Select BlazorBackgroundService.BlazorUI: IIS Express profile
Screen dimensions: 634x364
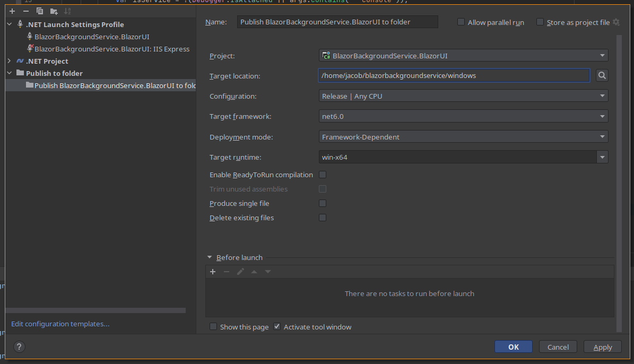pos(112,49)
